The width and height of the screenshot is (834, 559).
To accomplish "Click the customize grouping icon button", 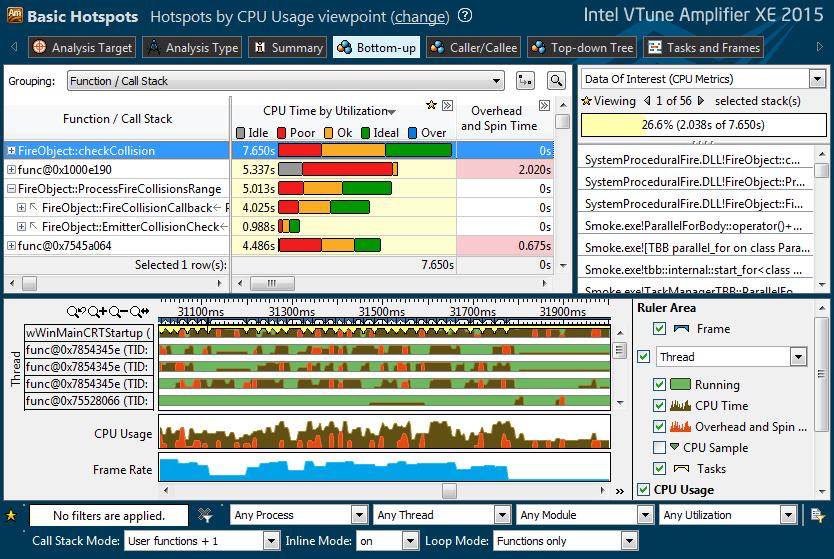I will point(526,81).
